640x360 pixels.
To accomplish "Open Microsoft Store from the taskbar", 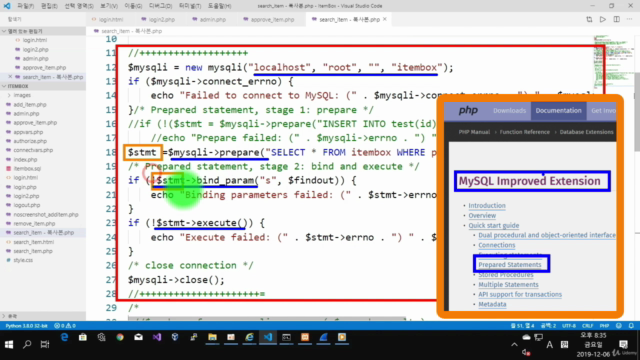I will click(x=83, y=337).
